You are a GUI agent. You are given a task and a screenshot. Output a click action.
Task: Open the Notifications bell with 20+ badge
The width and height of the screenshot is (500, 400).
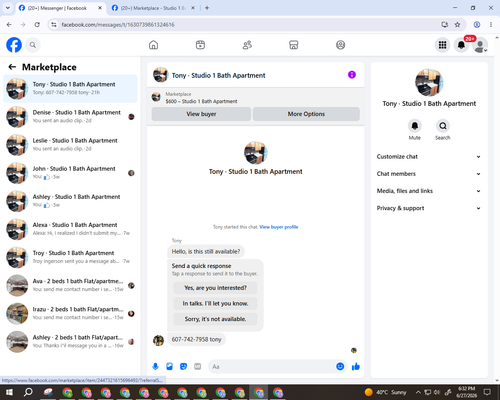point(461,45)
